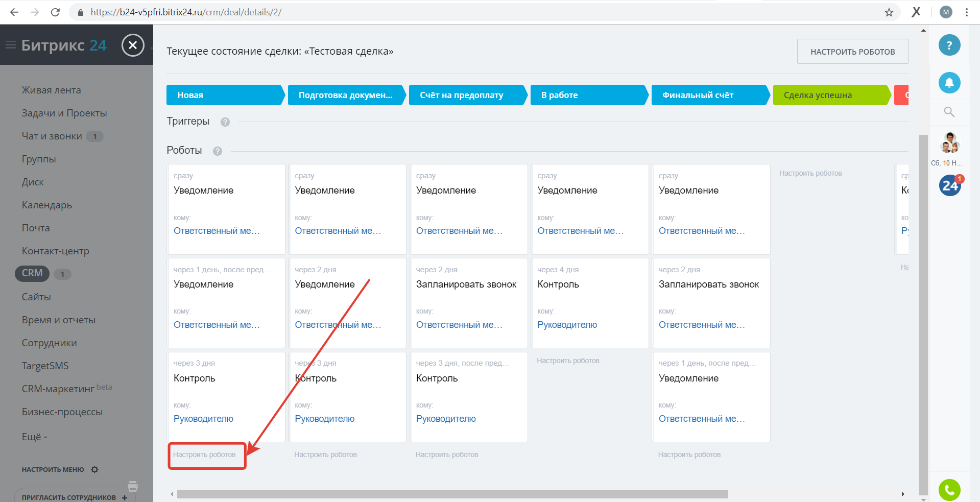
Task: Open TargetSMS in sidebar
Action: [x=45, y=366]
